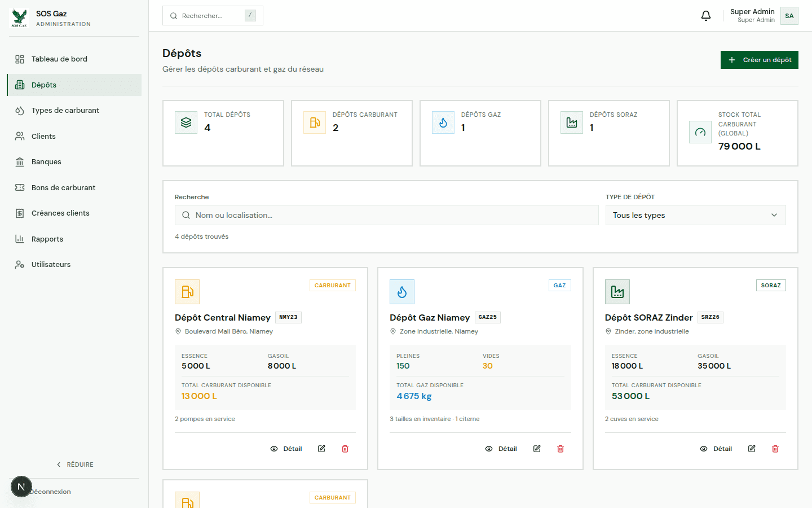The width and height of the screenshot is (812, 508).
Task: Click the GAZ25 code badge
Action: coord(488,317)
